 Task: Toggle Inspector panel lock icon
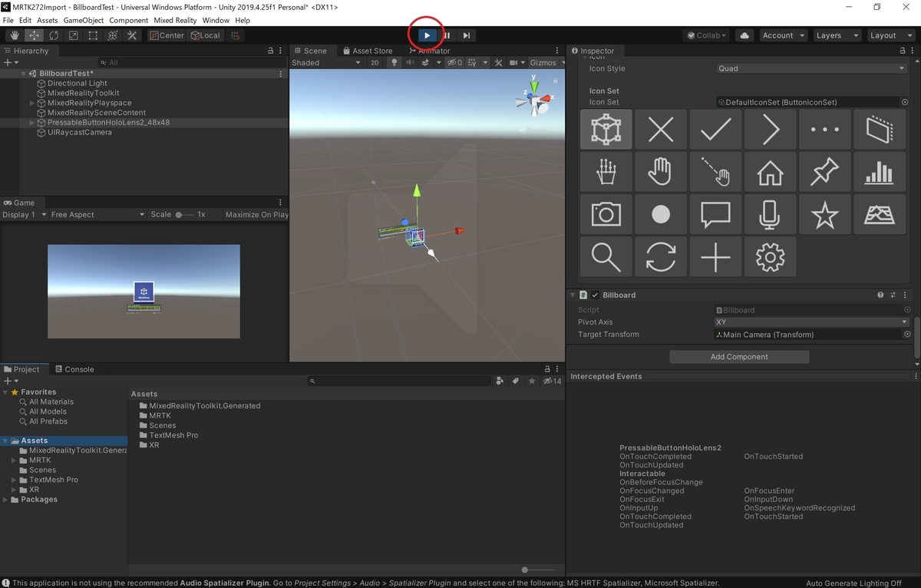(902, 51)
